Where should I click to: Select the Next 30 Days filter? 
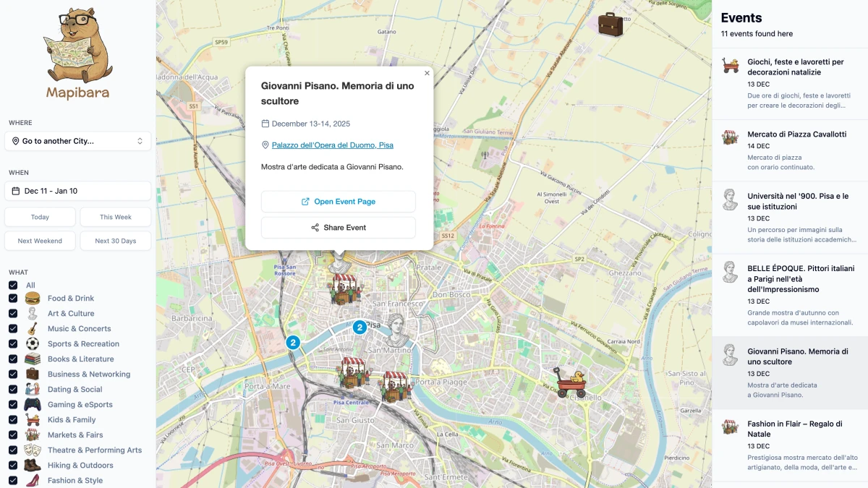116,241
